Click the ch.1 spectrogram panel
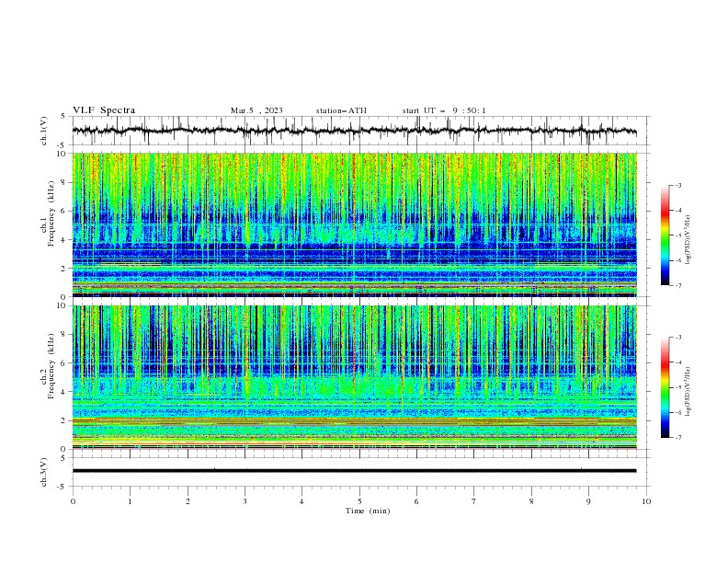 tap(355, 224)
